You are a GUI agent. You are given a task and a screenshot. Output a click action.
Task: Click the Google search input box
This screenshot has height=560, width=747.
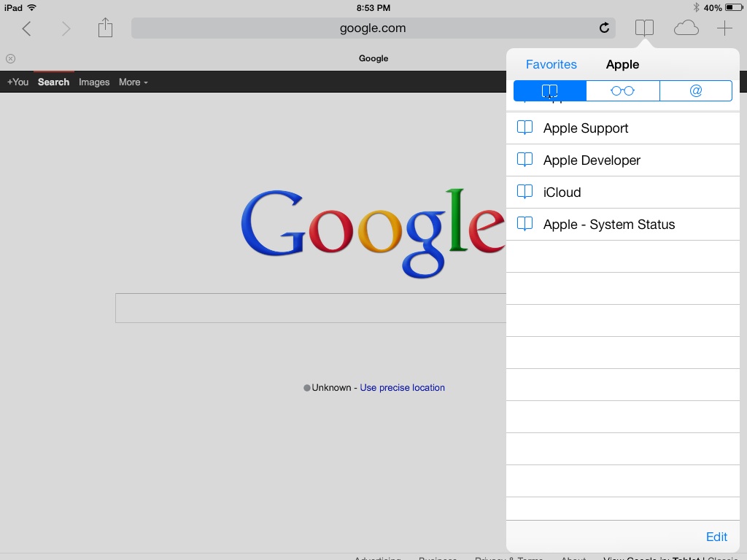311,308
